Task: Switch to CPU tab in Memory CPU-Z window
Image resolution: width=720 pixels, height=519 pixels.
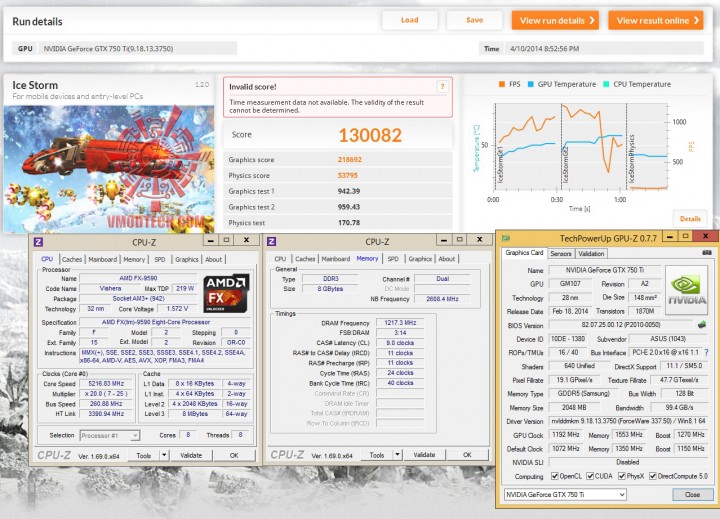Action: tap(280, 259)
